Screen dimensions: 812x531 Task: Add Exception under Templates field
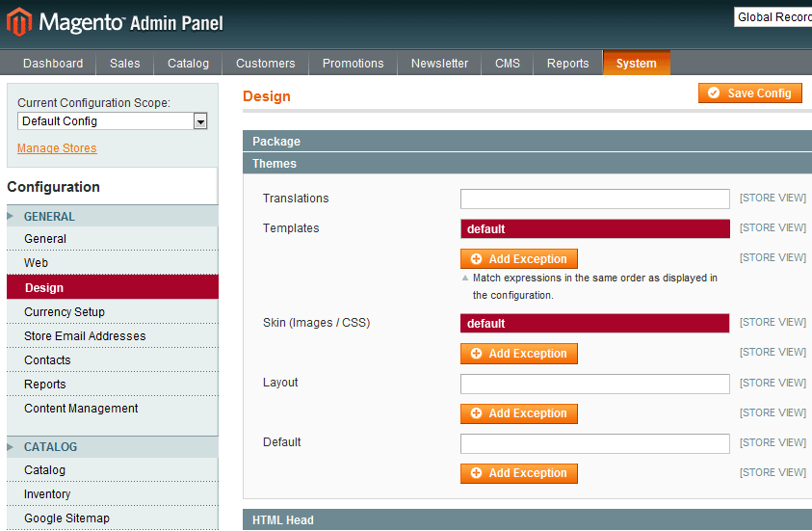(x=519, y=258)
